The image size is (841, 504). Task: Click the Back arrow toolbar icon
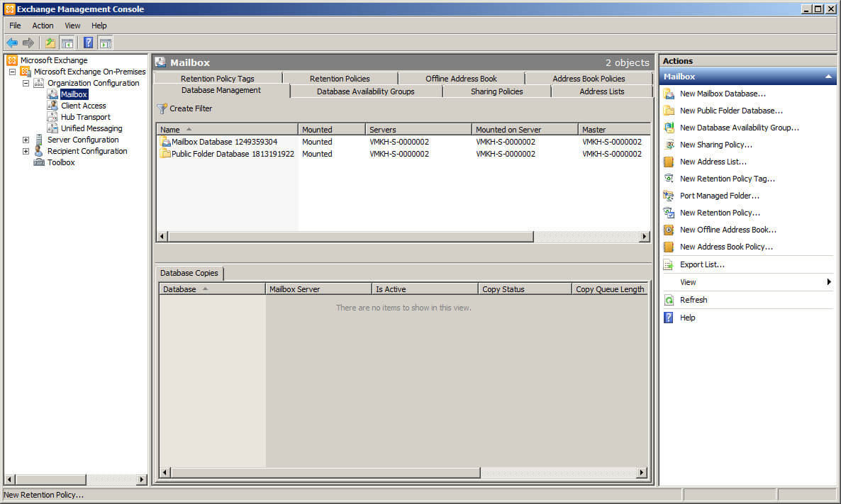click(12, 43)
